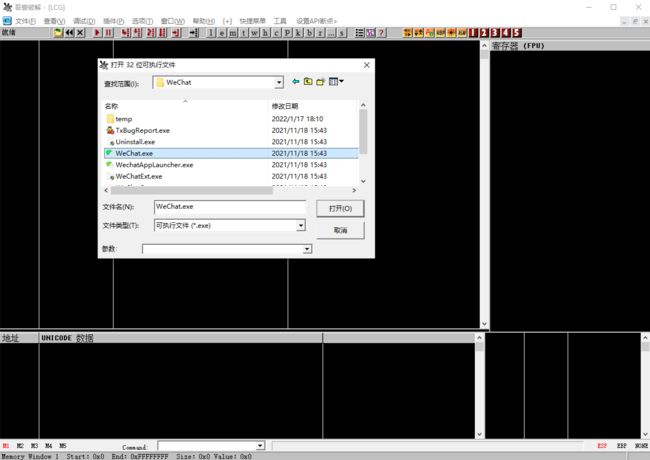Expand the file type dropdown arrow
The image size is (650, 460).
pyautogui.click(x=301, y=225)
